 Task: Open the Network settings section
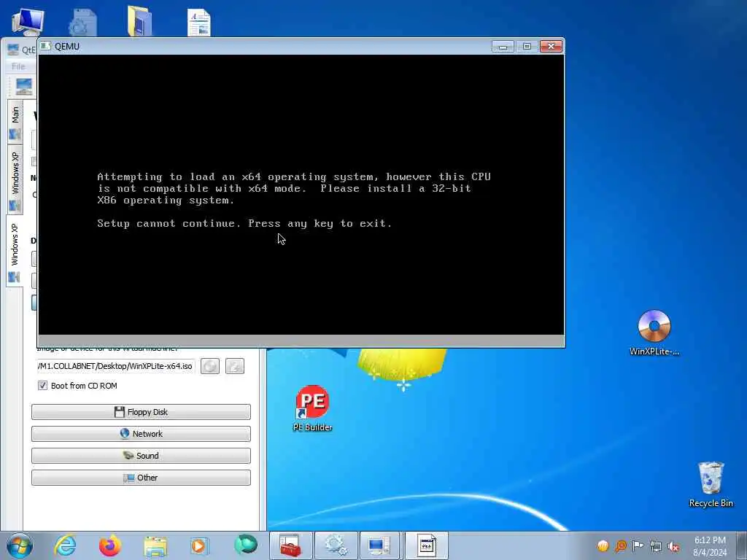click(x=141, y=434)
